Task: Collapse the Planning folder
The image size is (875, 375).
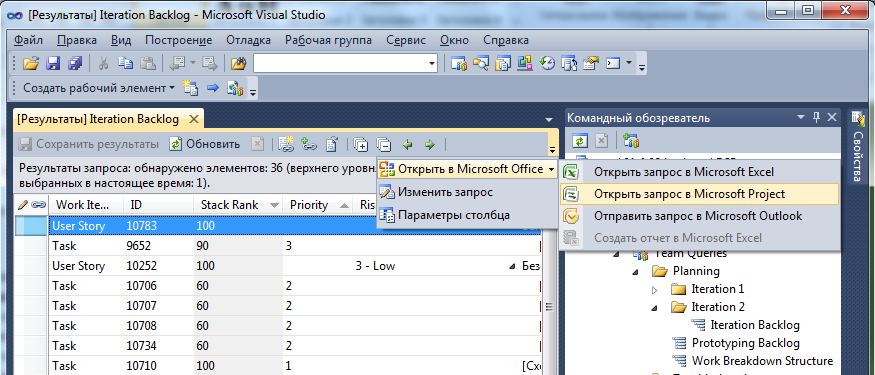Action: click(x=636, y=272)
